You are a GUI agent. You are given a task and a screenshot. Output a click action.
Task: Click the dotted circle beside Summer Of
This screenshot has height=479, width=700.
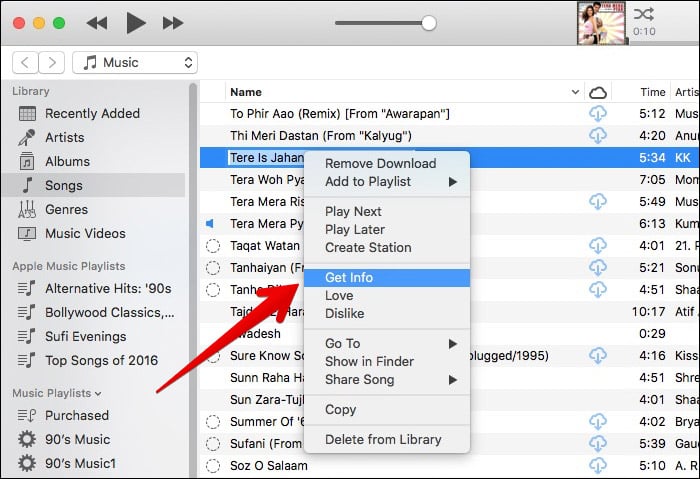[213, 422]
